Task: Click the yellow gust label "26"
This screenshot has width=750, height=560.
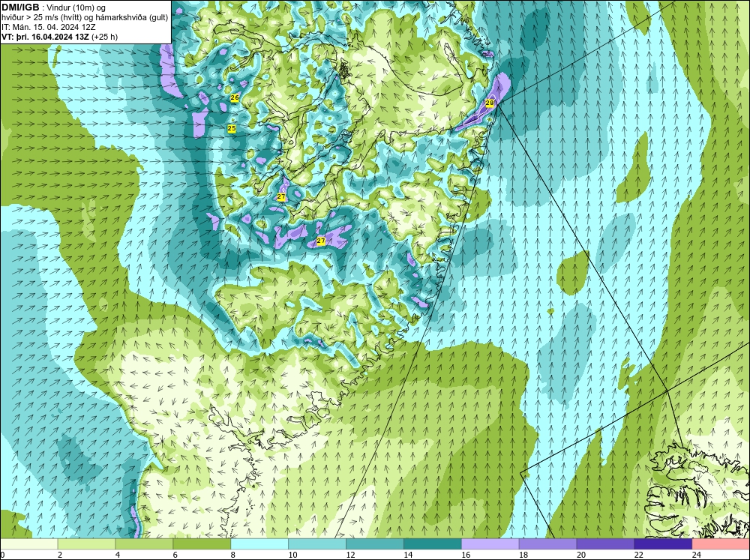Action: pos(234,97)
